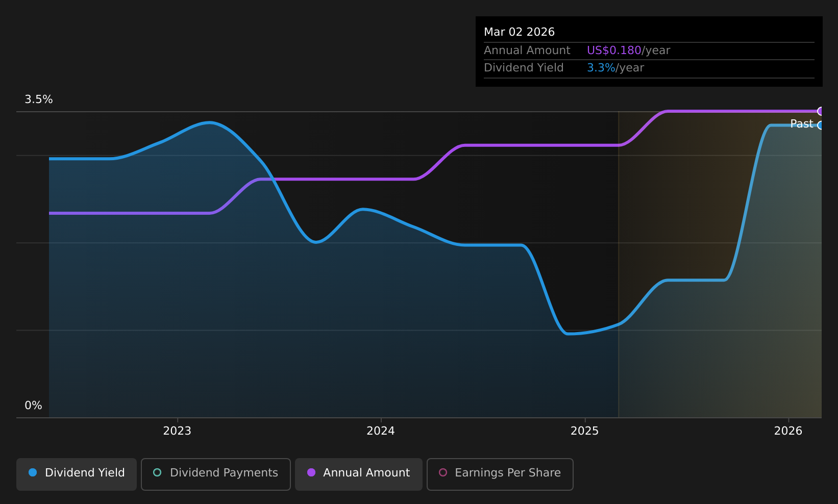Viewport: 838px width, 504px height.
Task: Click the 2025 x-axis label
Action: pyautogui.click(x=585, y=431)
